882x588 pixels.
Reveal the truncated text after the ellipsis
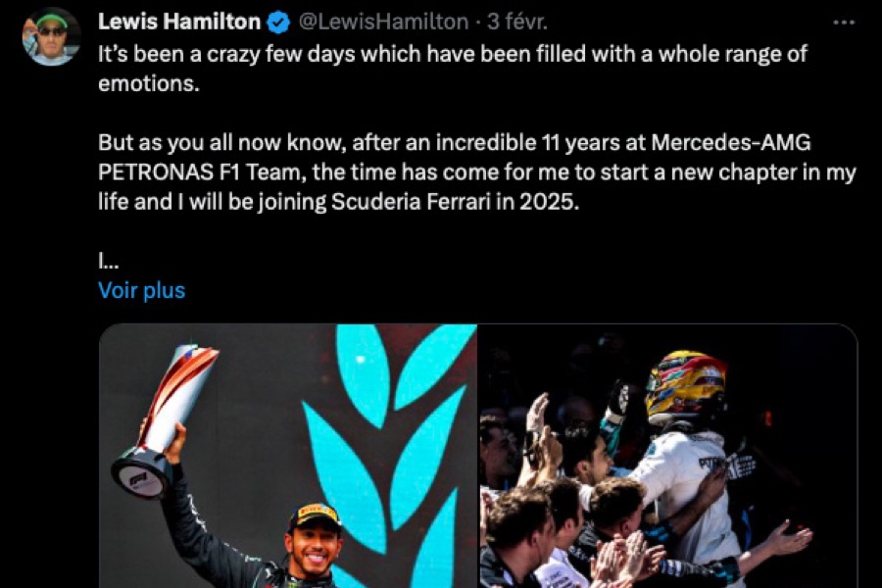pos(141,289)
